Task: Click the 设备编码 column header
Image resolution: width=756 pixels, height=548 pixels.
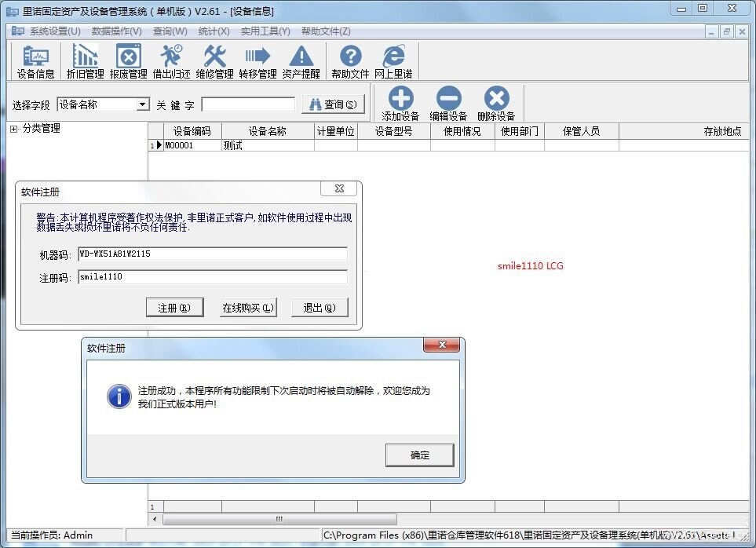Action: click(192, 131)
